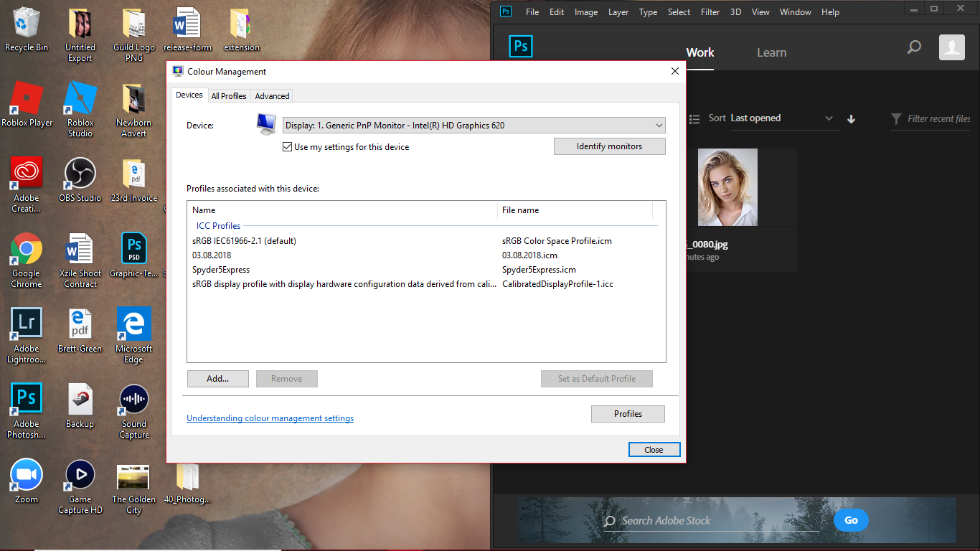
Task: Select the Spyder5Express profile row
Action: tap(423, 270)
